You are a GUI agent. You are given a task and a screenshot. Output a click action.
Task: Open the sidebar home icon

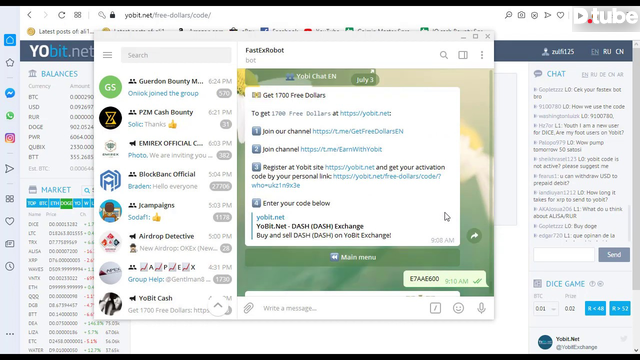click(10, 40)
